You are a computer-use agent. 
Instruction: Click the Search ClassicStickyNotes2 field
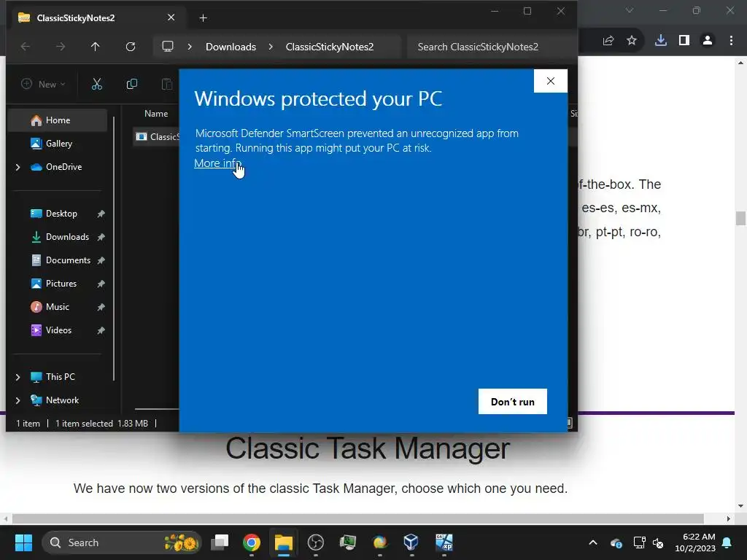pos(492,47)
